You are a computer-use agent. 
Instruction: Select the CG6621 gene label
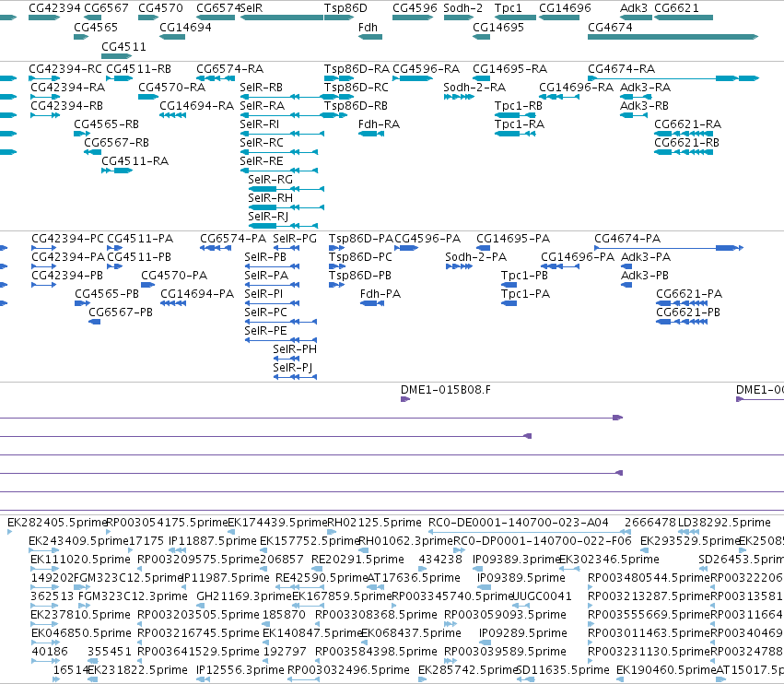(x=676, y=8)
